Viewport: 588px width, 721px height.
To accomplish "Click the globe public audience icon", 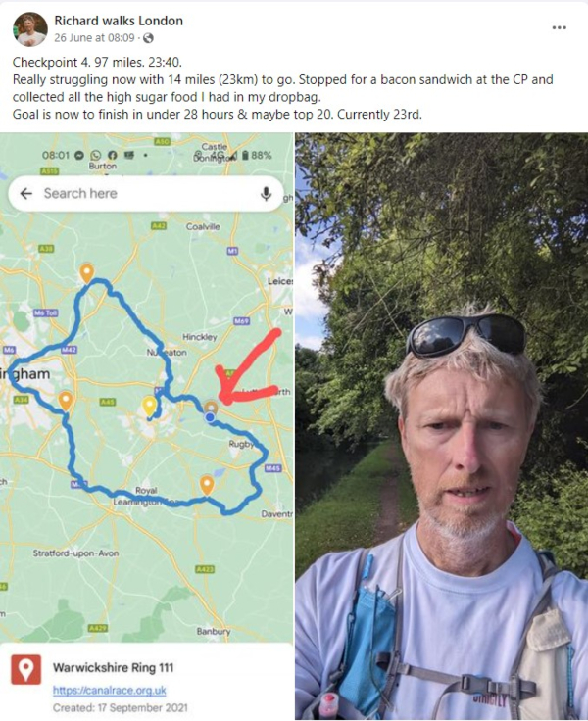I will click(x=148, y=38).
